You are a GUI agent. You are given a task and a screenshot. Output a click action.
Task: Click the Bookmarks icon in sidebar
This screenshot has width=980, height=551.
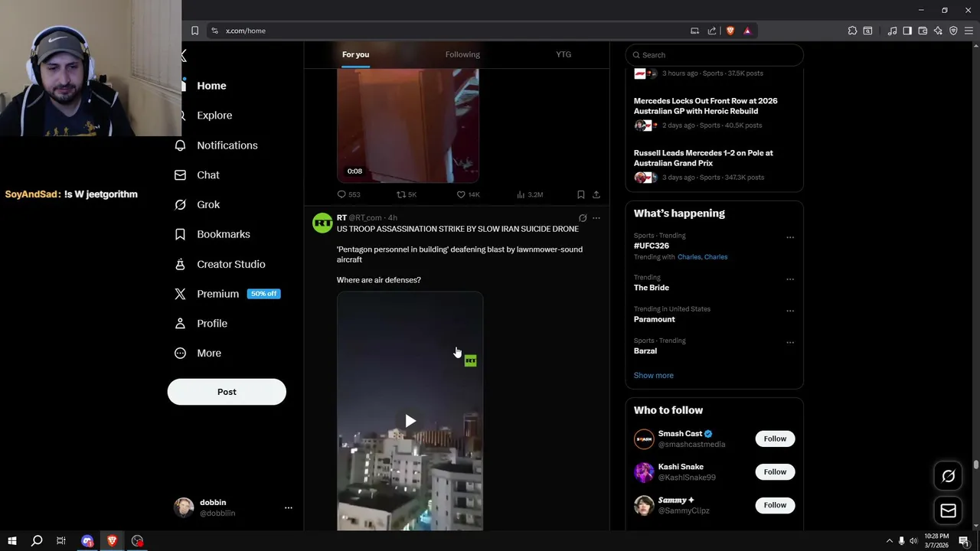180,234
